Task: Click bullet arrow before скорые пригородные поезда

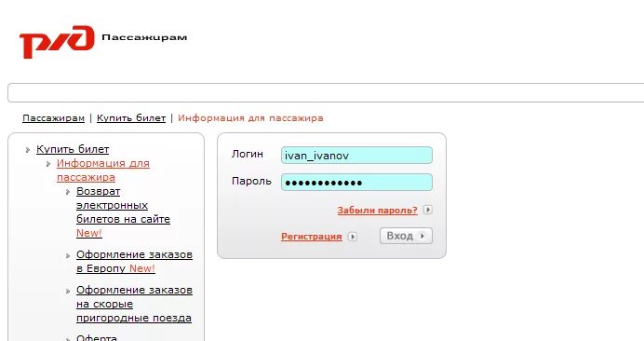Action: click(x=68, y=291)
